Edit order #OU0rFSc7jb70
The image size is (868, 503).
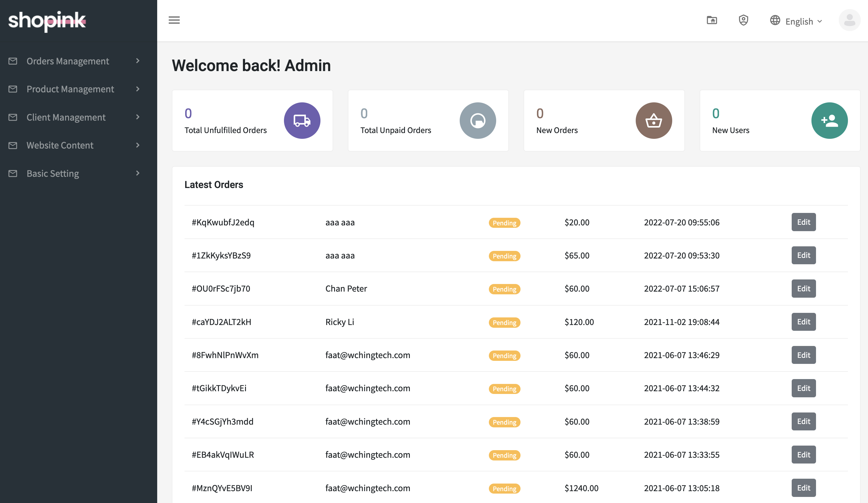point(803,289)
